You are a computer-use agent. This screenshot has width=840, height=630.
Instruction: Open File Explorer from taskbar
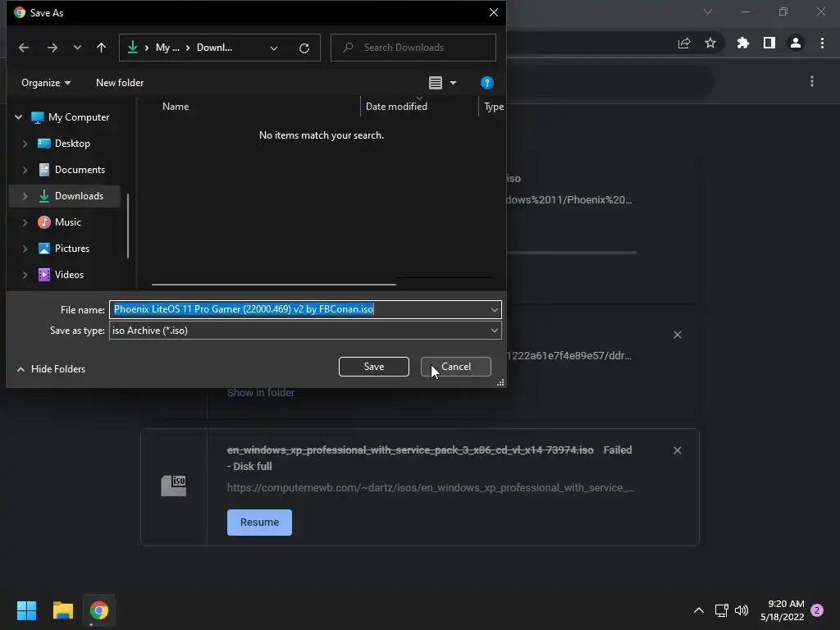(62, 610)
